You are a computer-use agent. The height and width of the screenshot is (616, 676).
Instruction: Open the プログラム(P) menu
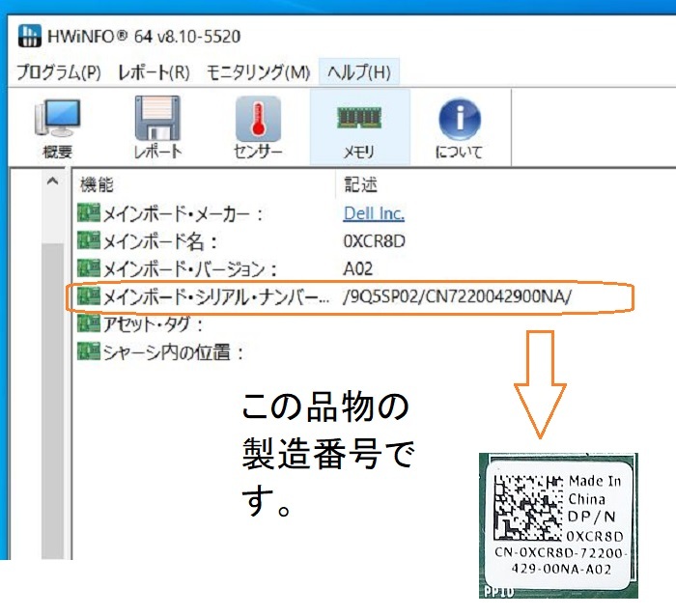coord(59,72)
